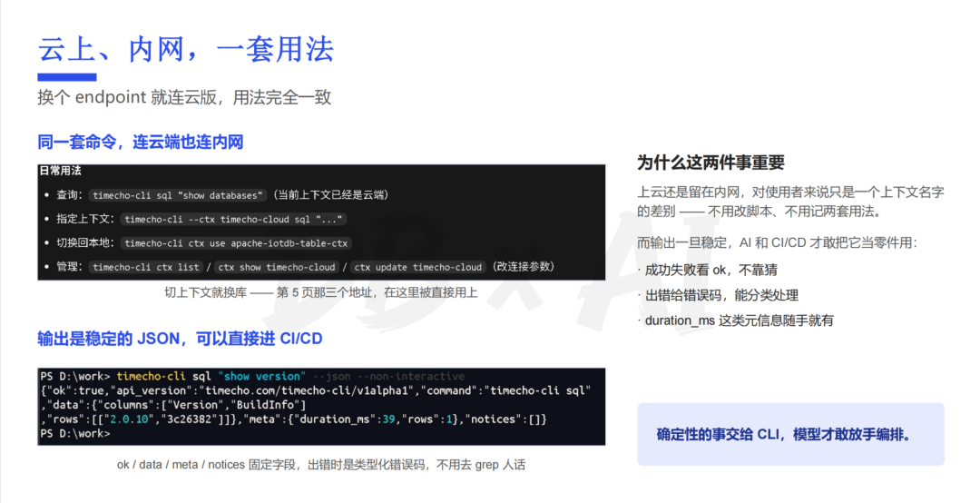The image size is (980, 503).
Task: Click the JSON line starting with {"ok":true
Action: [316, 390]
